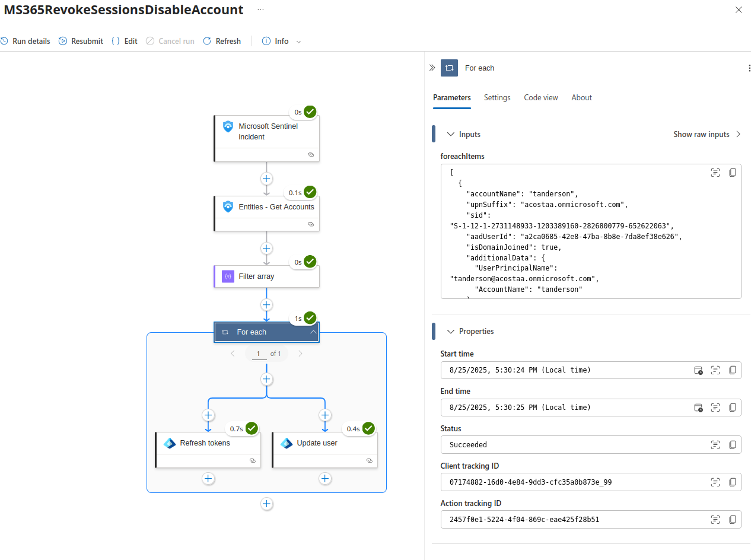Add step under Update user
This screenshot has width=751, height=560.
point(324,479)
